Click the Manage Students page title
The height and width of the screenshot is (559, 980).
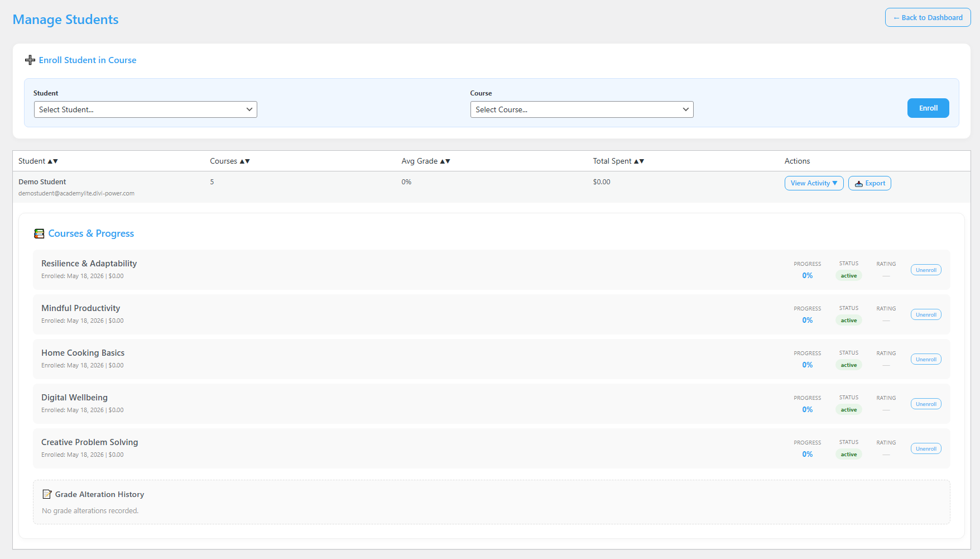pyautogui.click(x=66, y=20)
